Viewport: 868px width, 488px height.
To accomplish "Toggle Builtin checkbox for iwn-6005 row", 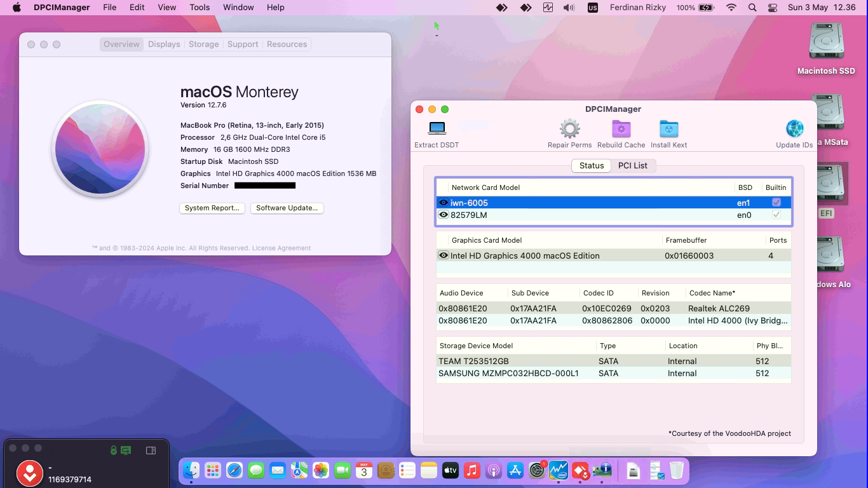I will [x=776, y=202].
